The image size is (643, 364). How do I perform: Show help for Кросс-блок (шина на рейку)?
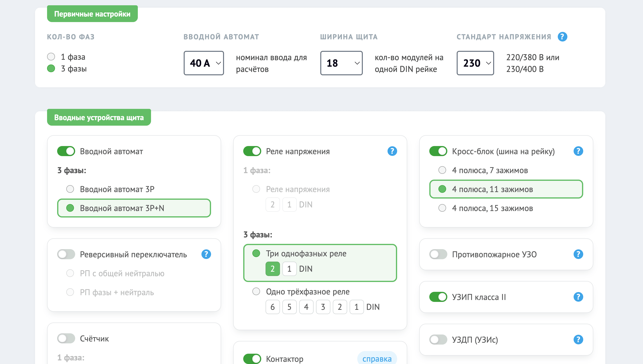coord(578,151)
